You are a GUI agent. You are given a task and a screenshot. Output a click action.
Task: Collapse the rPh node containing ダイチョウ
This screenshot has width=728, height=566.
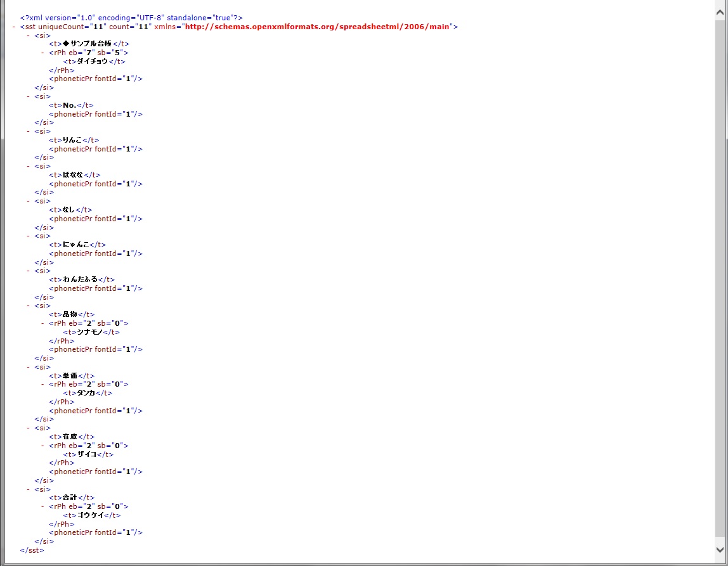[42, 53]
